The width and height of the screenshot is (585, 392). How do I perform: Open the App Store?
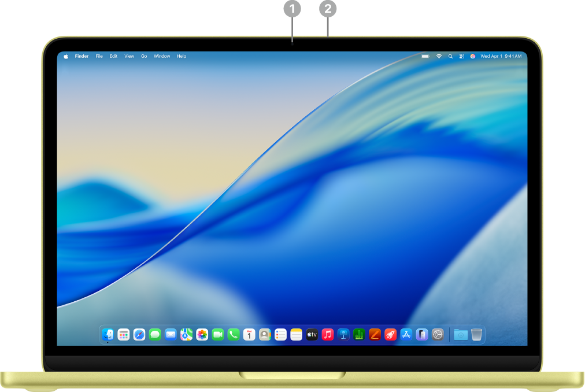pos(406,335)
